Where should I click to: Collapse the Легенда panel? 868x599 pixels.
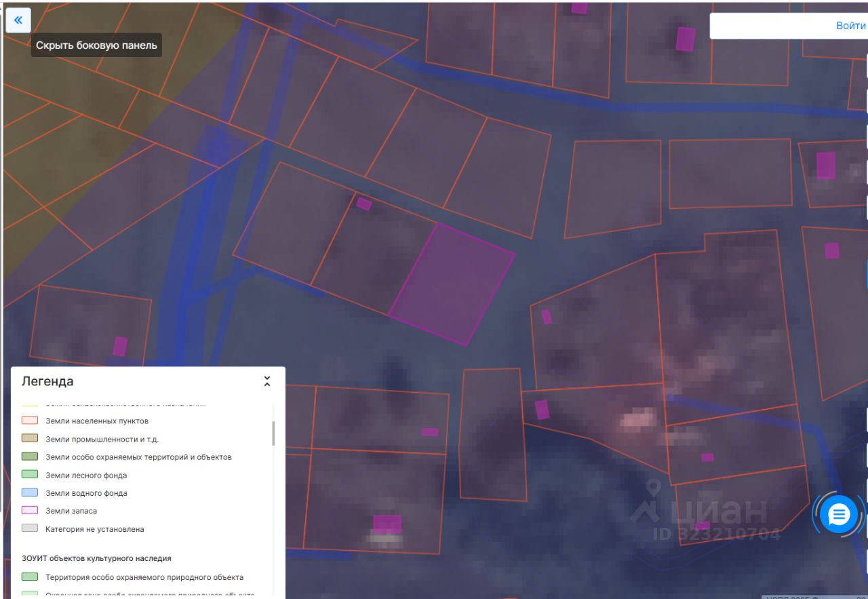267,381
